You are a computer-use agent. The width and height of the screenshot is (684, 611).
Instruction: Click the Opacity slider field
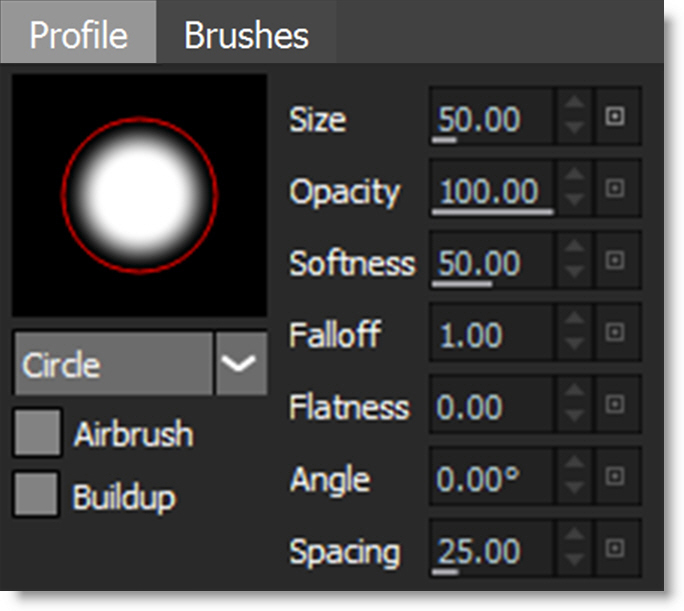coord(492,190)
